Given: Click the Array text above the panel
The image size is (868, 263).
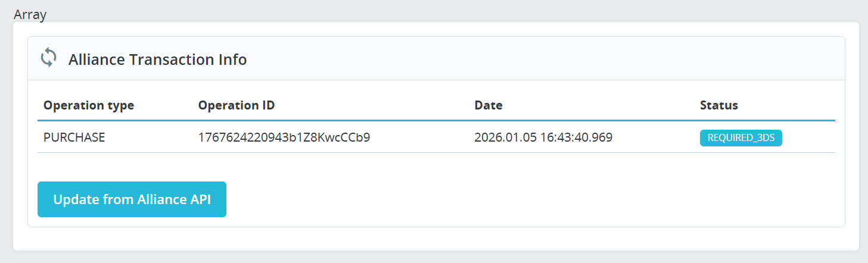Looking at the screenshot, I should pos(30,15).
